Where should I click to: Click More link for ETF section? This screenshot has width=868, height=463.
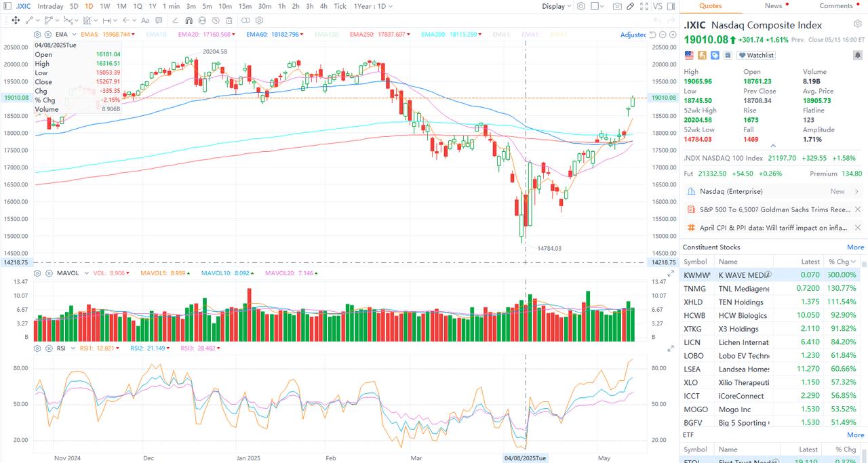tap(855, 435)
